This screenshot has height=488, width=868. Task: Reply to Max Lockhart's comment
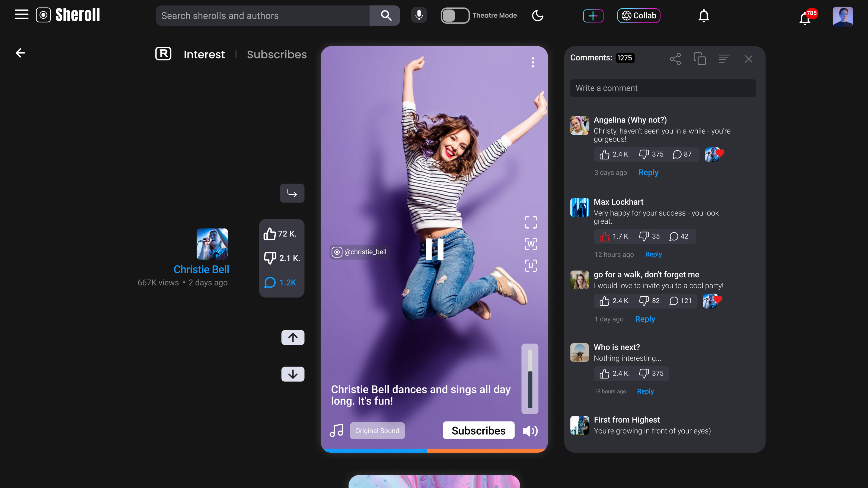(653, 254)
